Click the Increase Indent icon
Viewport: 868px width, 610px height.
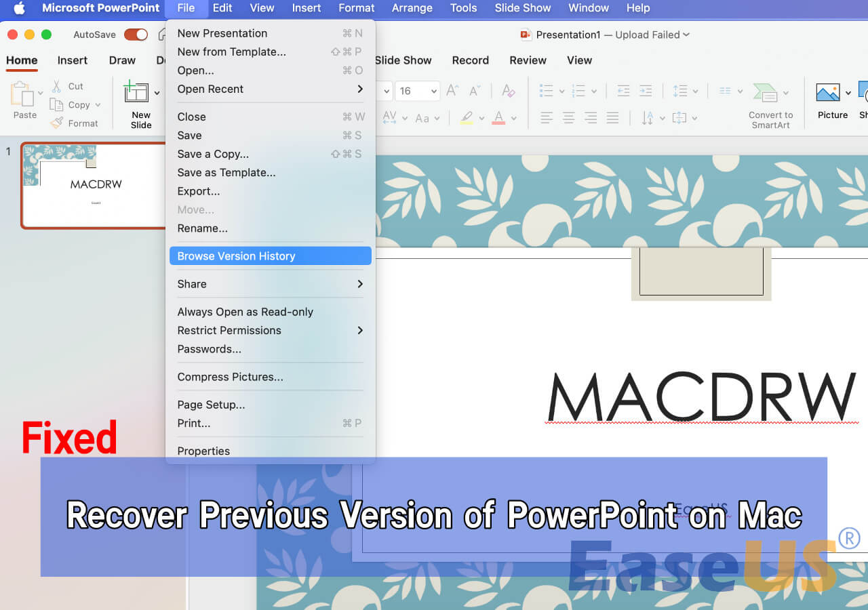point(645,89)
